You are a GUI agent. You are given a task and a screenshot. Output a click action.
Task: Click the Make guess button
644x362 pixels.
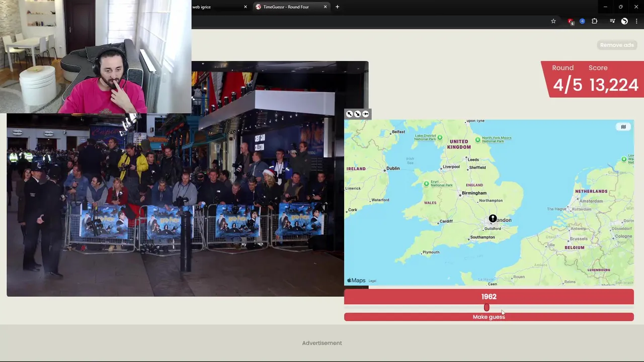(x=489, y=317)
